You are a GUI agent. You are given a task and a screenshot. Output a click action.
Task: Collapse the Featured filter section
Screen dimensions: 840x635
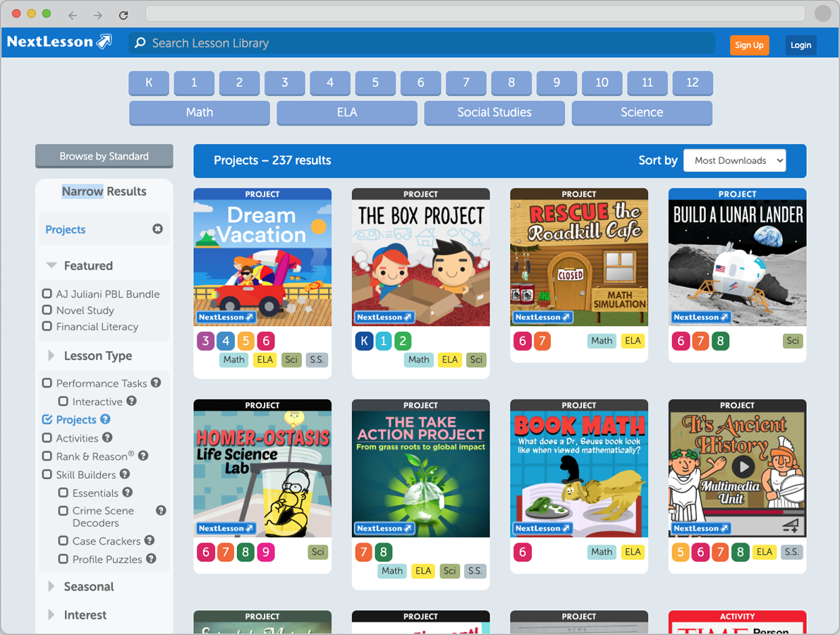coord(51,266)
